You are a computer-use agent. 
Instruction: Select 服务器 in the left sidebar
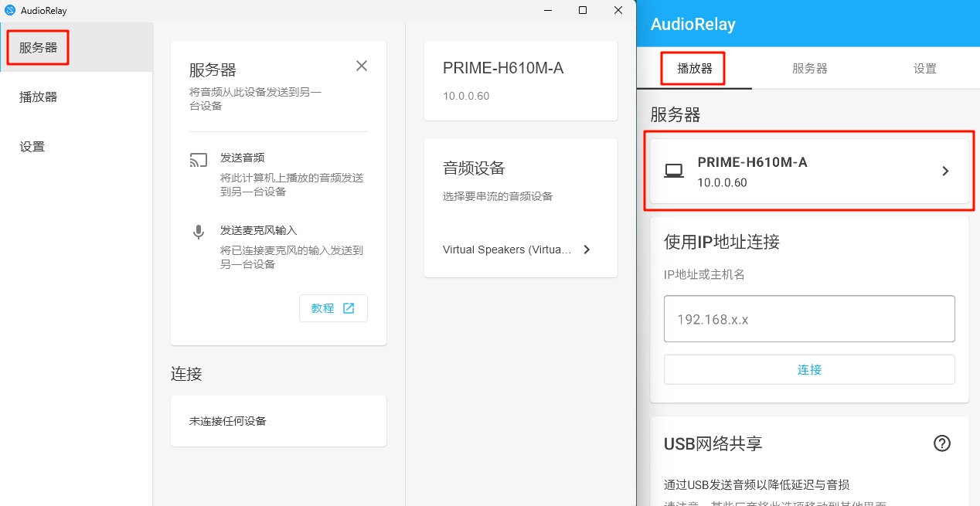(x=39, y=48)
